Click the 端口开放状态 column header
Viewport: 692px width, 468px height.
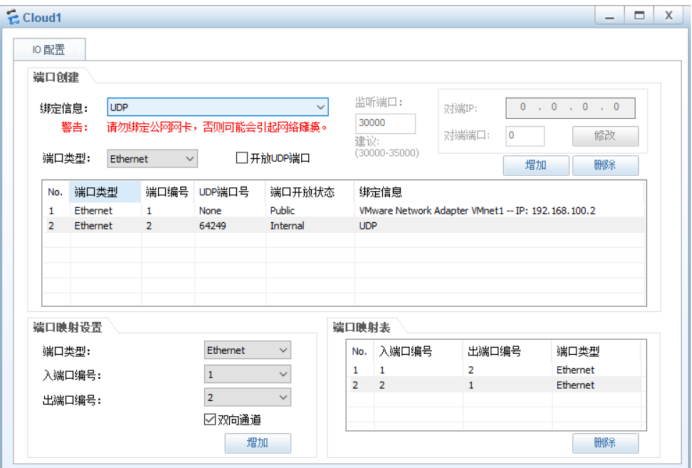(310, 192)
